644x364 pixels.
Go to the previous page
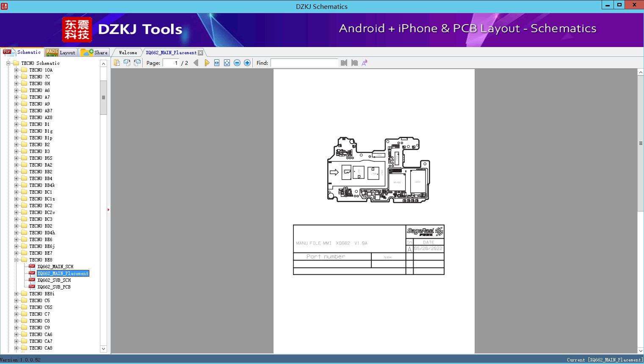point(196,63)
